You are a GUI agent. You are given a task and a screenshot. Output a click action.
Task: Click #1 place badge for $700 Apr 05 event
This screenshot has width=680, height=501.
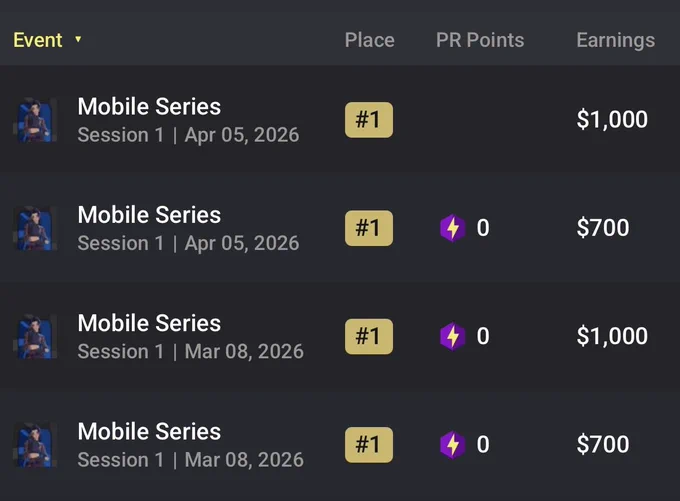369,228
